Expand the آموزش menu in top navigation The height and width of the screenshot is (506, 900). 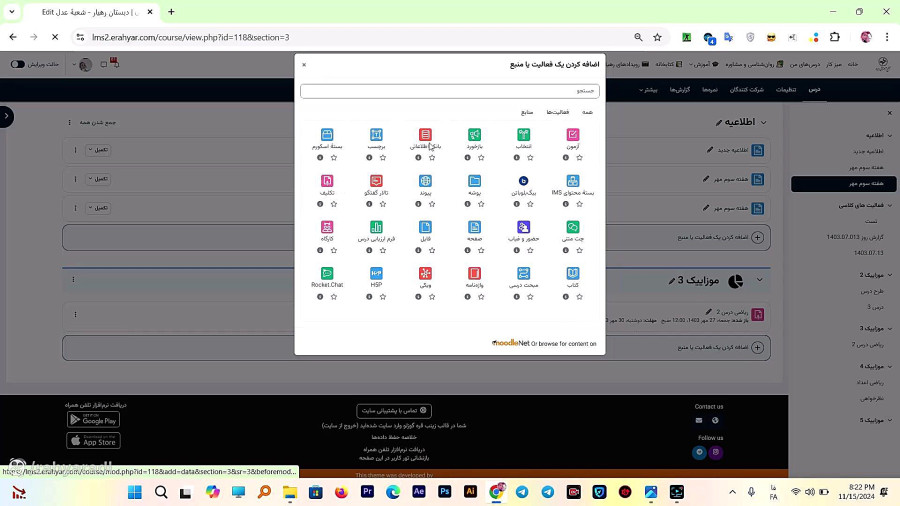pos(703,64)
